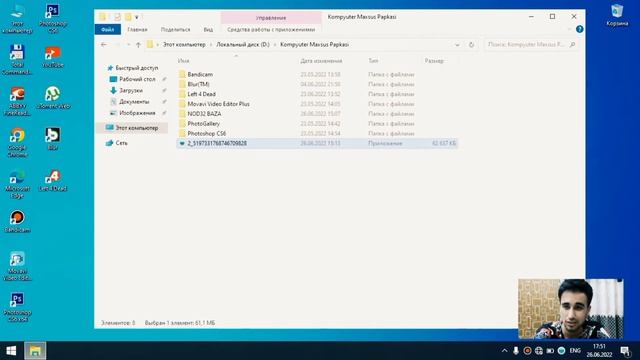Screen dimensions: 640x360
Task: Open the Blur(TM) folder
Action: point(198,84)
